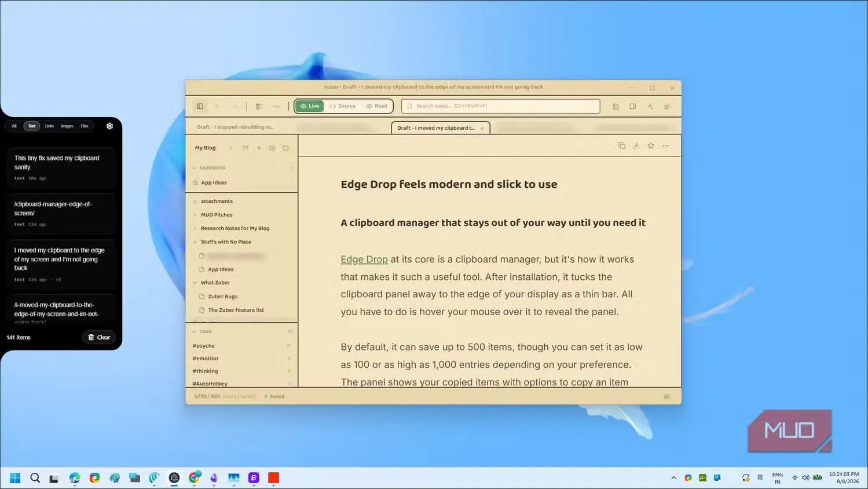Open the My Blog vault chevron
The width and height of the screenshot is (868, 489).
click(230, 148)
